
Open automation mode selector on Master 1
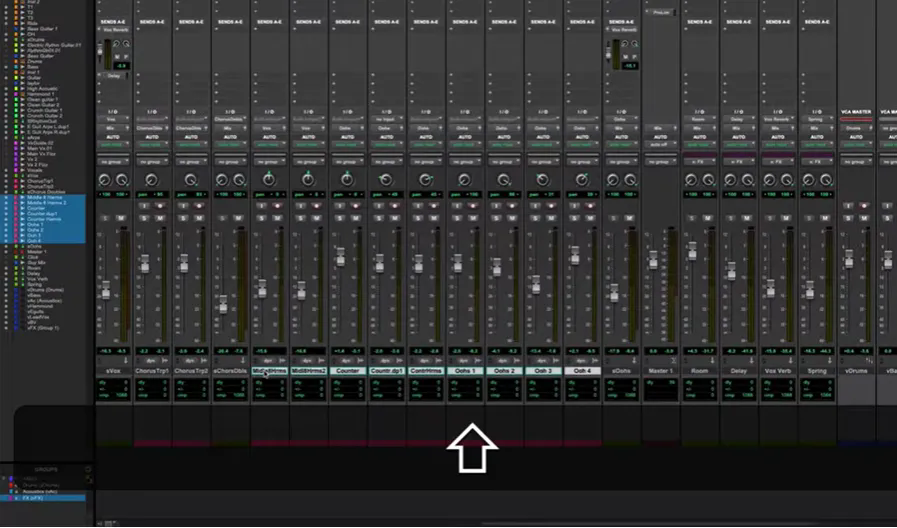661,145
